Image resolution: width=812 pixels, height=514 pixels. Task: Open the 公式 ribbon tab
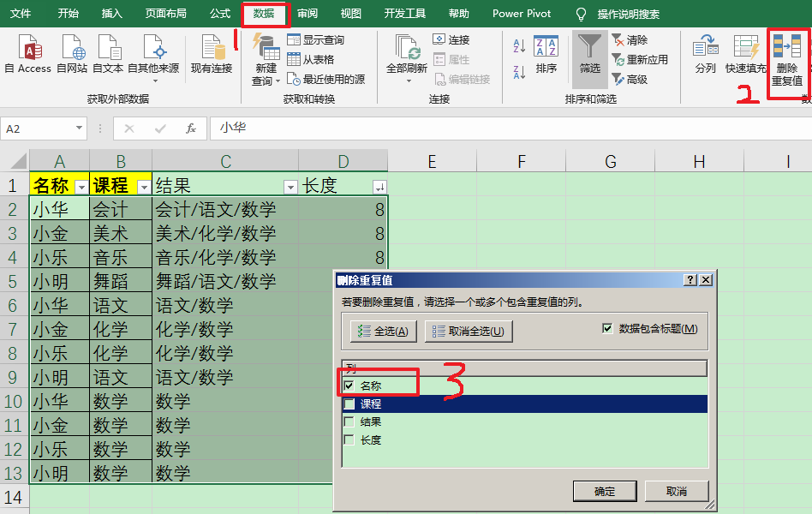click(220, 14)
